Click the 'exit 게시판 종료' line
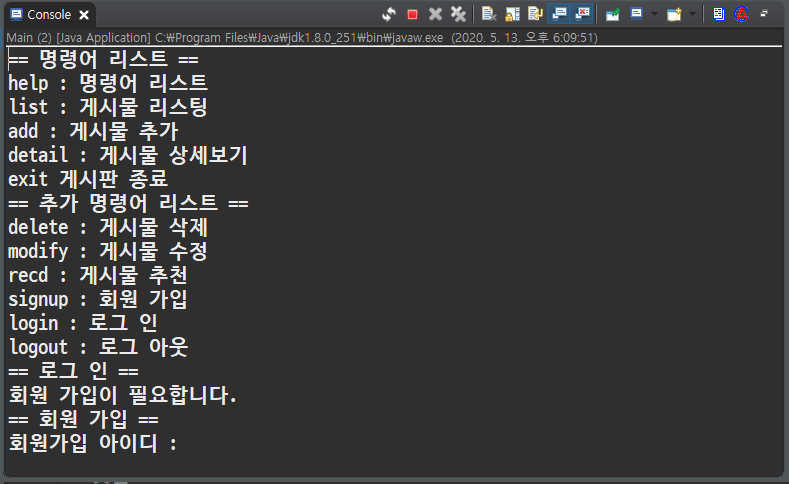The image size is (789, 484). [x=88, y=179]
